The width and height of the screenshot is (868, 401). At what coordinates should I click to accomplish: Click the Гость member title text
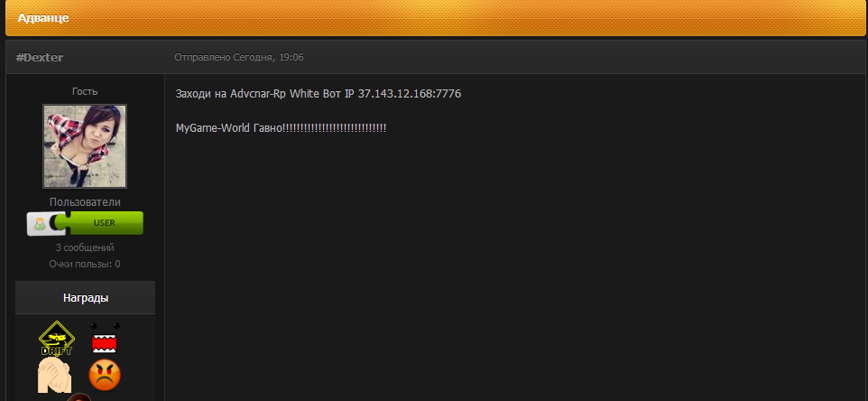click(85, 91)
